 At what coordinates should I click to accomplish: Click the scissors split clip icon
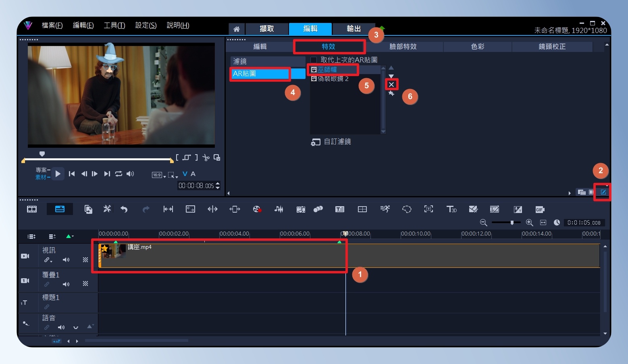click(206, 157)
